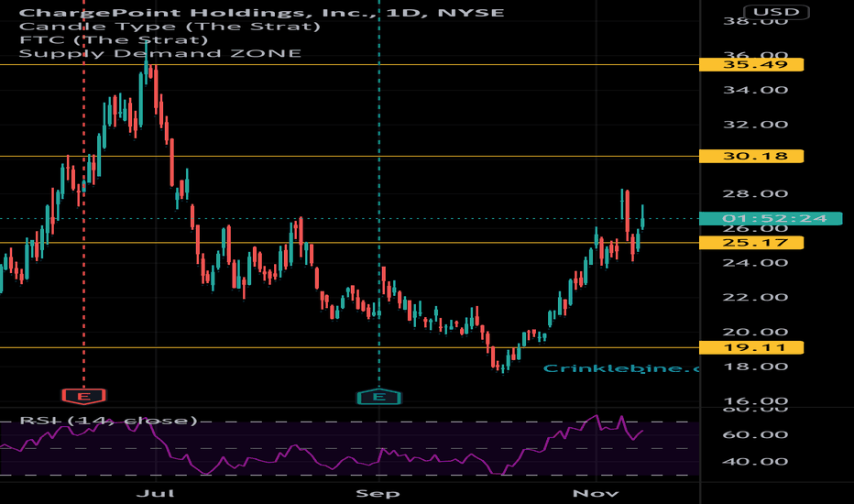The image size is (854, 504).
Task: Click the 24.00 price axis value
Action: (755, 263)
